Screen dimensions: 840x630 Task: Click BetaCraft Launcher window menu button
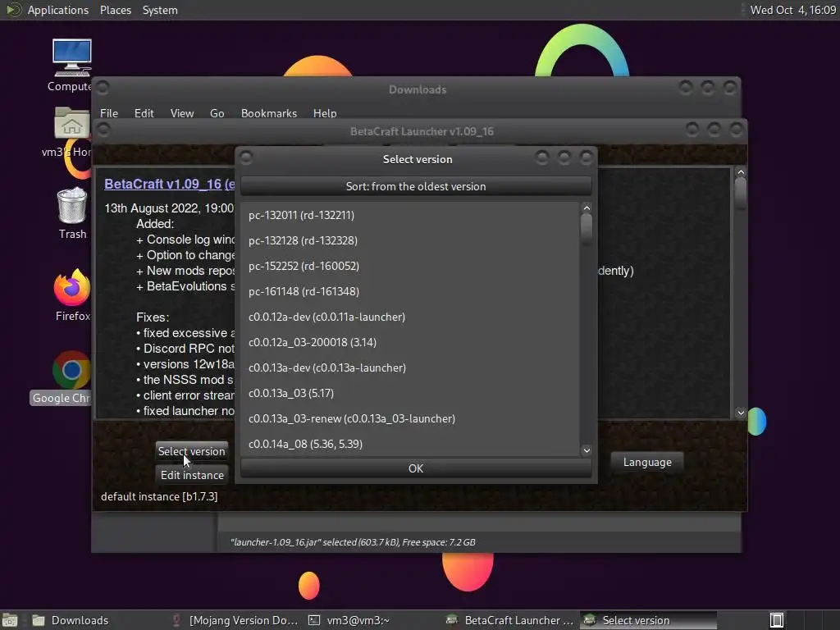(103, 130)
